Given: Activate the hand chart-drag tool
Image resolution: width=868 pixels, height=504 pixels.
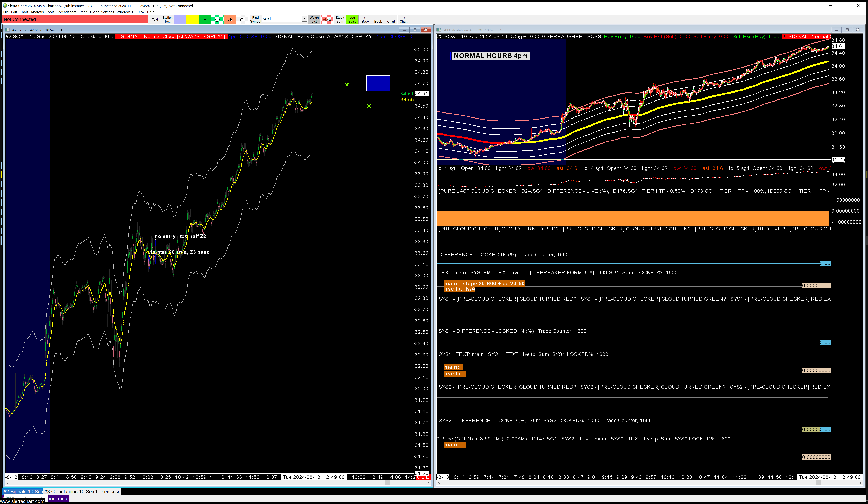Looking at the screenshot, I should click(217, 20).
